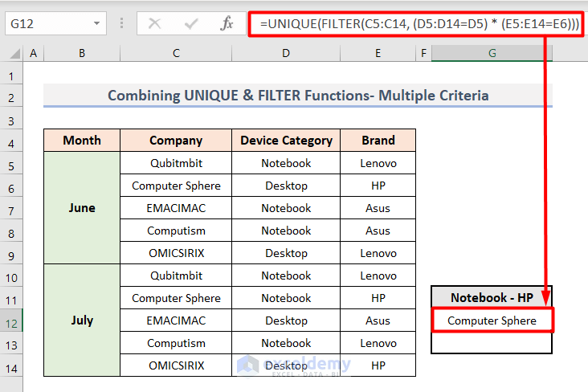The width and height of the screenshot is (588, 392).
Task: Click 'Lenovo' in row 13
Action: coord(378,343)
